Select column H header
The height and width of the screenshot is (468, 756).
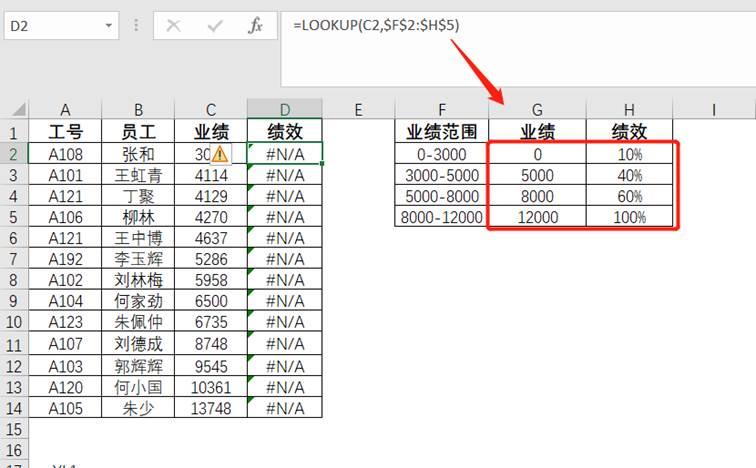629,110
